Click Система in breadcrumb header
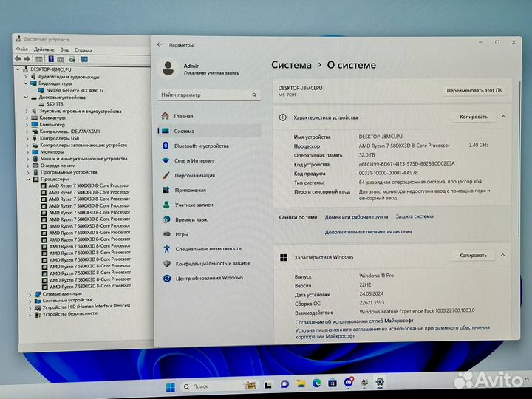Screen dimensions: 532x399 coord(291,65)
